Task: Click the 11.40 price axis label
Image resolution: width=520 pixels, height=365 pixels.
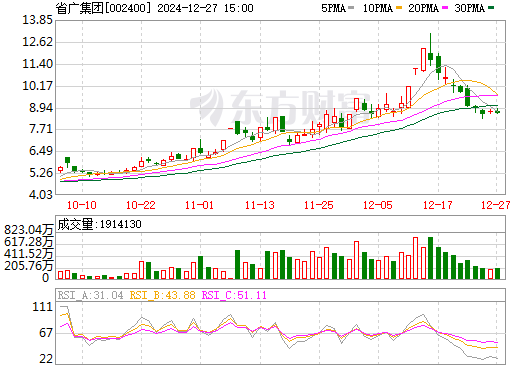Action: tap(37, 64)
